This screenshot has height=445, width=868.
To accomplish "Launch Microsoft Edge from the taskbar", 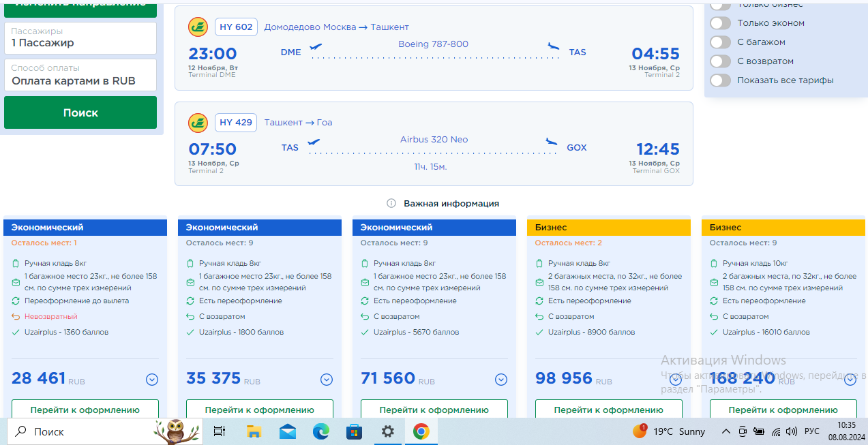I will click(x=320, y=431).
